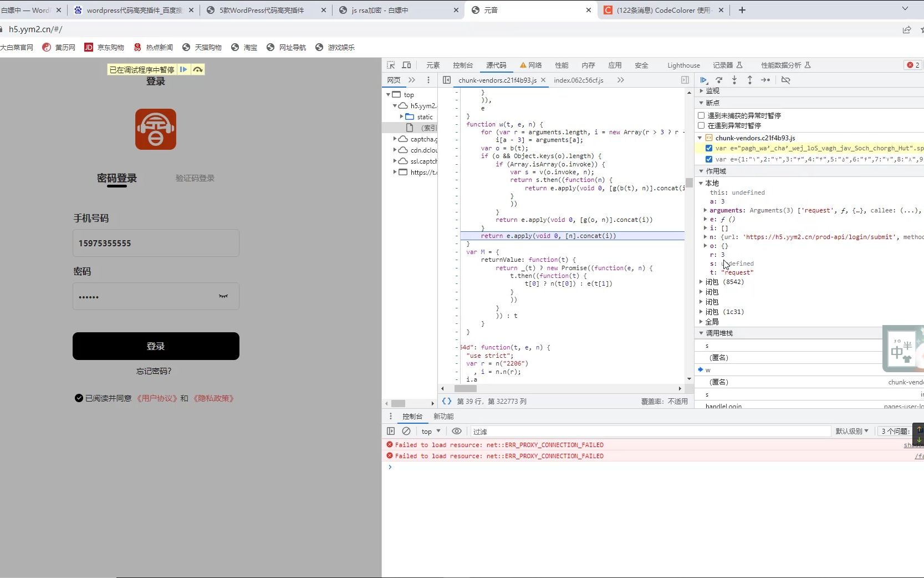
Task: Open the Lighthouse panel tab
Action: 683,65
